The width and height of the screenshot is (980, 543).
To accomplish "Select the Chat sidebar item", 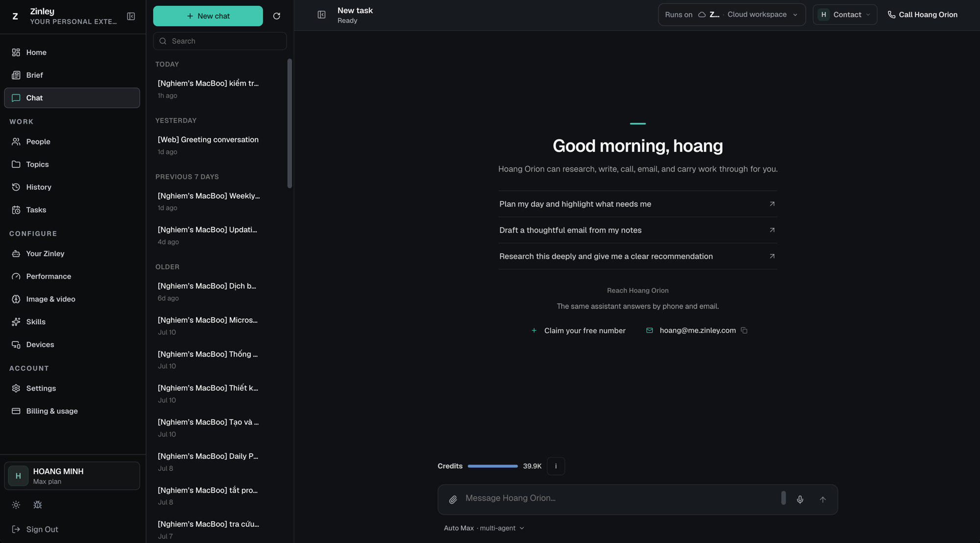I will 72,98.
